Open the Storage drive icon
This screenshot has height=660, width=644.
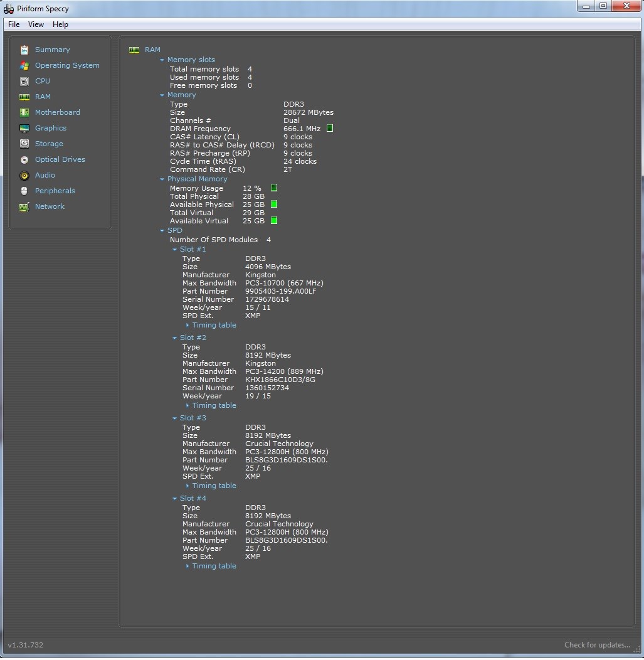tap(24, 144)
